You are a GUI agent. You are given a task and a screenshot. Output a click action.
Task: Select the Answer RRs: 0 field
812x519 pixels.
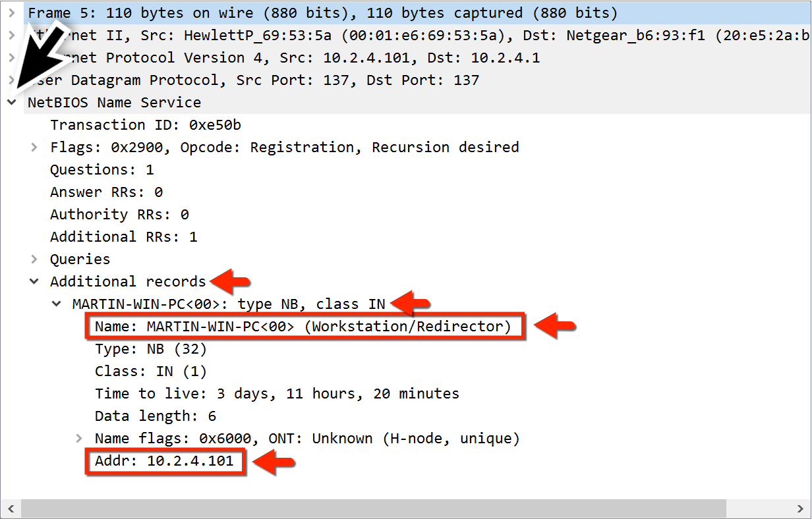(106, 192)
